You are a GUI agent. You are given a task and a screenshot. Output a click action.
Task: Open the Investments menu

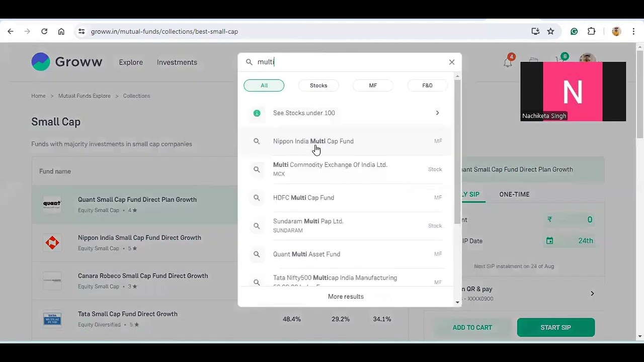(177, 62)
